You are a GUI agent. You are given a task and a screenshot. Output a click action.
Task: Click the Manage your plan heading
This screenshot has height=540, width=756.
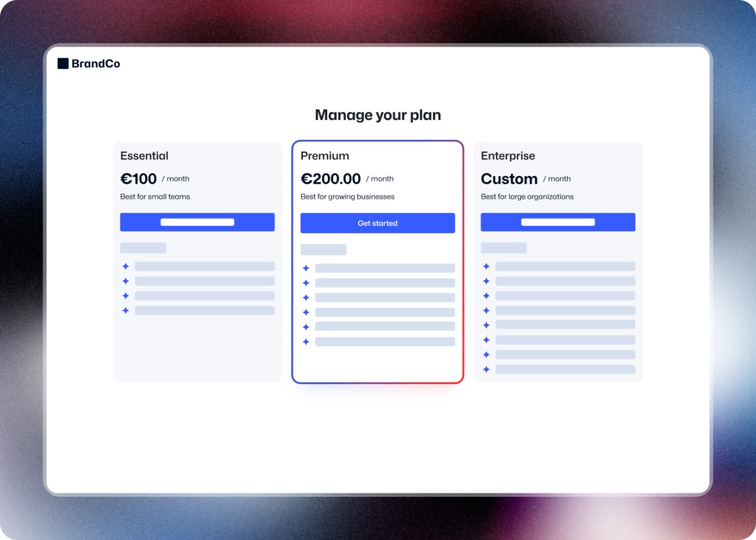tap(377, 115)
